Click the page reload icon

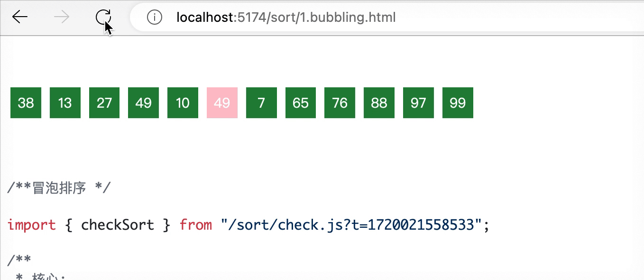pyautogui.click(x=102, y=16)
